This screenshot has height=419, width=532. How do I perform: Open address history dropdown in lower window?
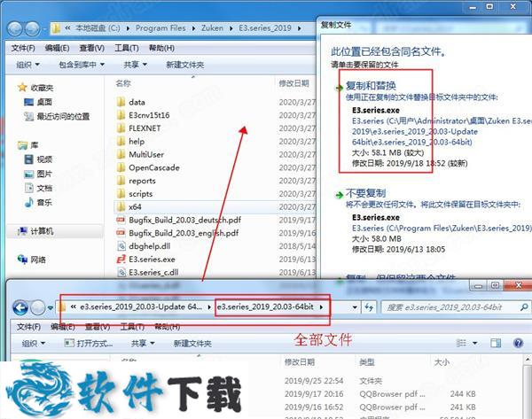pos(355,307)
